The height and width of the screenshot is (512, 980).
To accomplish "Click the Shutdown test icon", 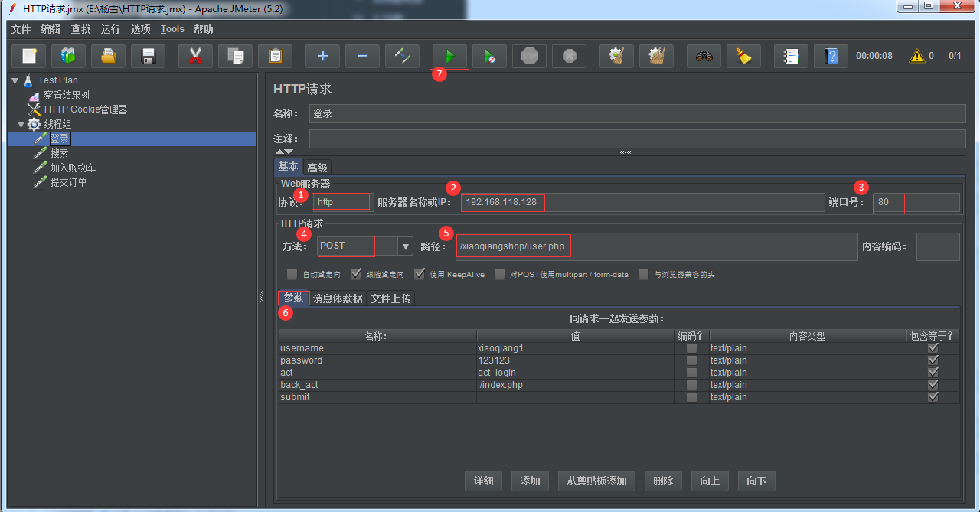I will (x=569, y=56).
